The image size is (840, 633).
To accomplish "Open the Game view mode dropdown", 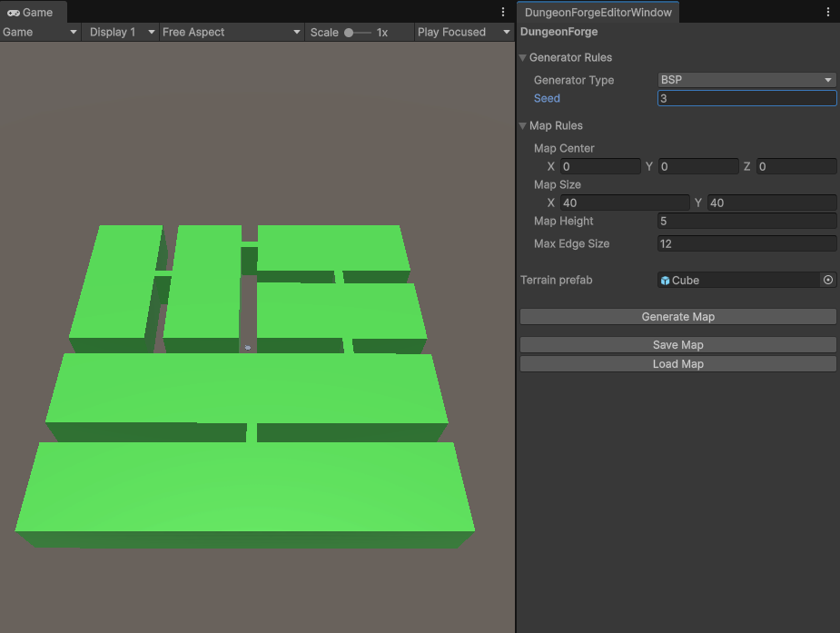I will (40, 32).
